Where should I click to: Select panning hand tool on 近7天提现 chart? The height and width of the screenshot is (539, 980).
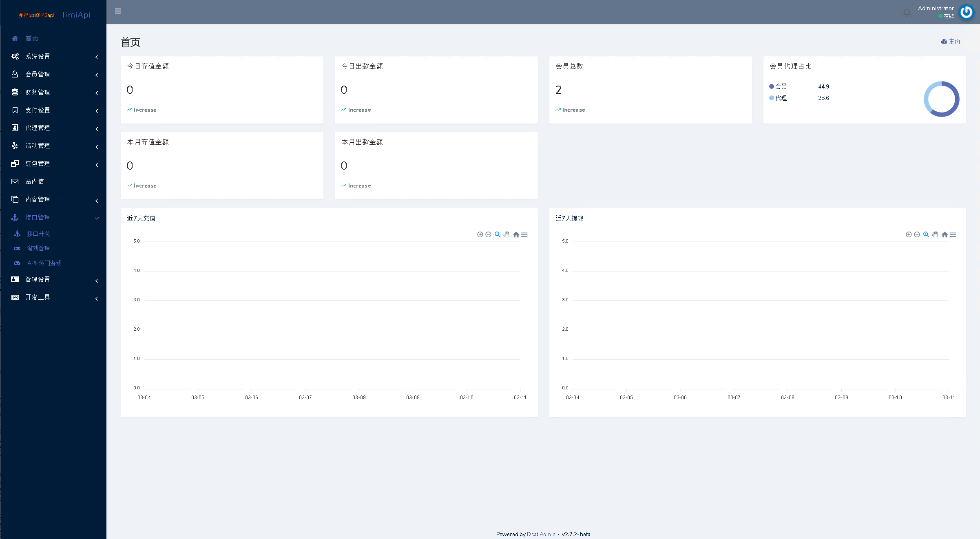pos(935,234)
